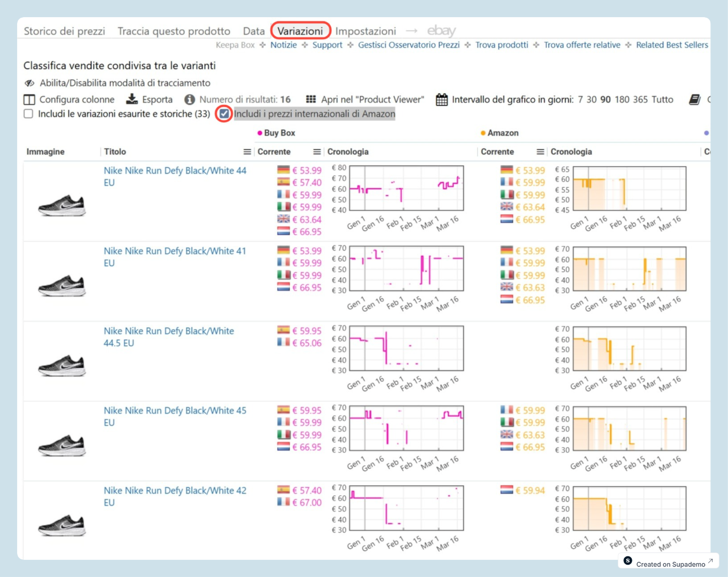Click the info icon beside Numero di risultati

[189, 99]
